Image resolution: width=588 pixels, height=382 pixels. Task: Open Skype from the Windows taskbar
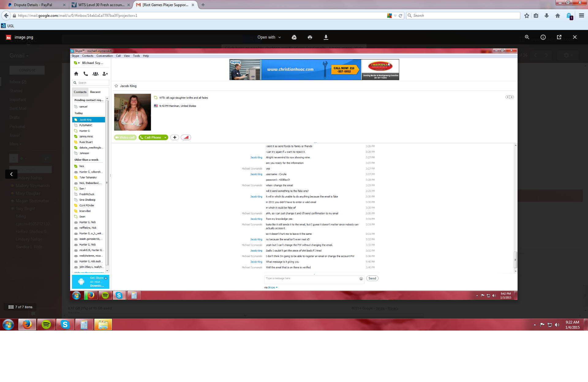[65, 324]
